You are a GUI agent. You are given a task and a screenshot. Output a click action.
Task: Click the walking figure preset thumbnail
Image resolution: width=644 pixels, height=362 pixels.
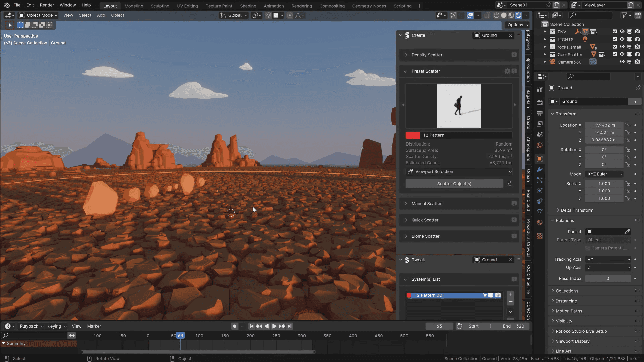pos(459,106)
